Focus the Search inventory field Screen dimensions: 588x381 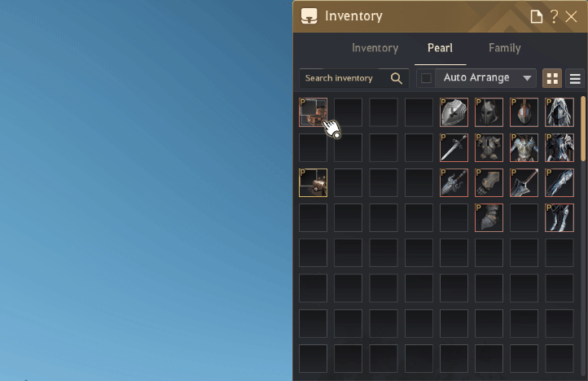coord(353,78)
